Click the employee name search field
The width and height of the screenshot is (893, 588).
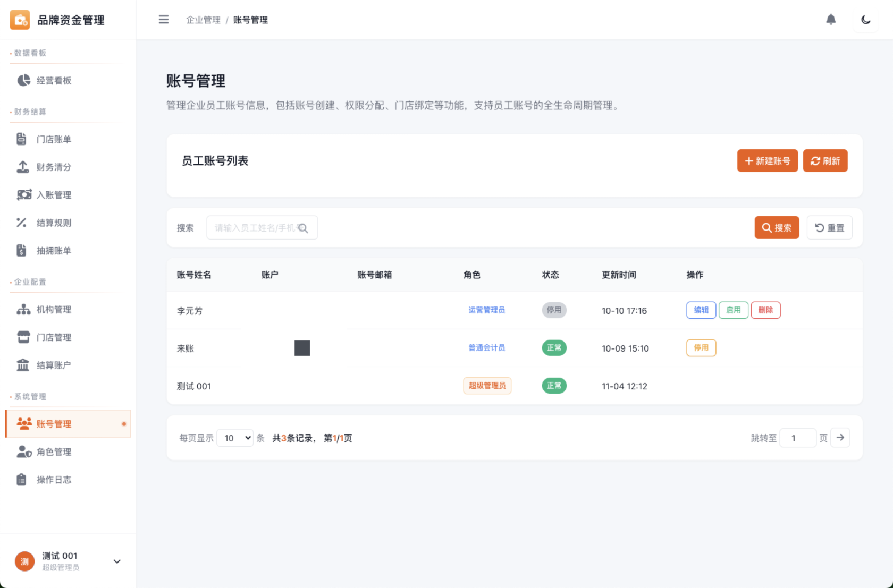[x=255, y=228]
